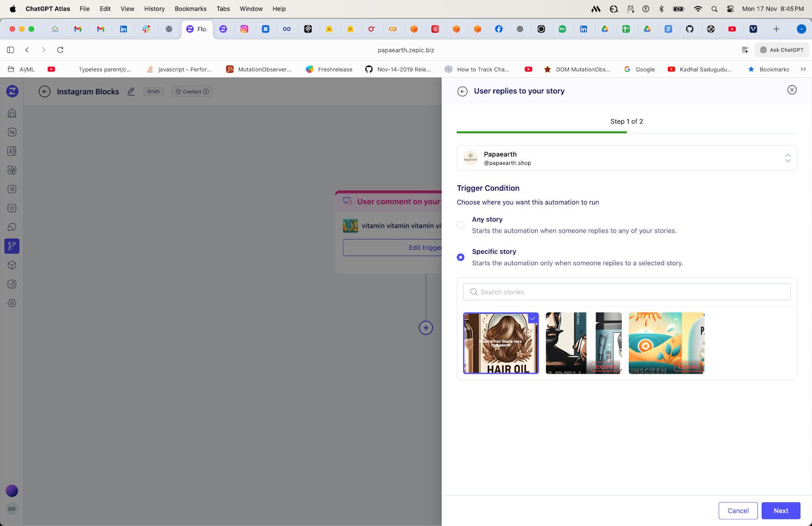Open the Freshrelease bookmark
812x526 pixels.
(x=329, y=69)
